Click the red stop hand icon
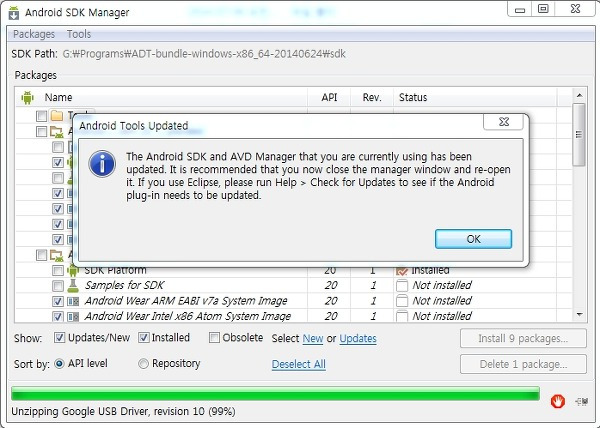Viewport: 600px width, 428px height. tap(558, 401)
